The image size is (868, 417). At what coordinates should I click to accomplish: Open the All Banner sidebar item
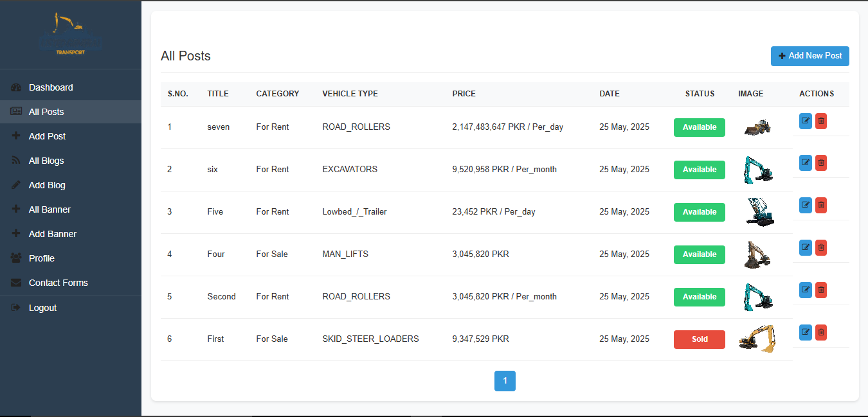(x=71, y=209)
